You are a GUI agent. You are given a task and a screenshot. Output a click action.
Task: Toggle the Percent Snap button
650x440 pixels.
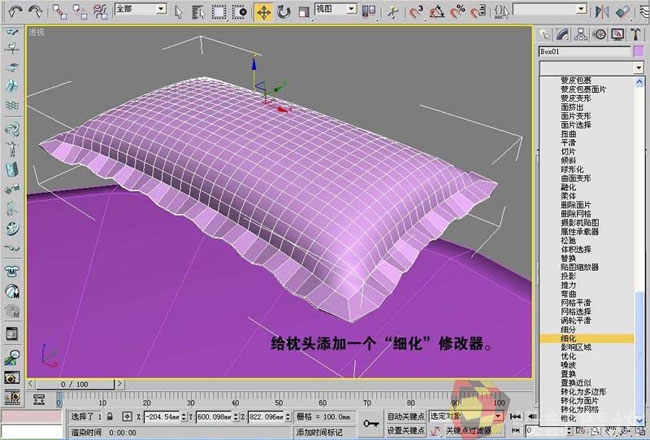(458, 12)
